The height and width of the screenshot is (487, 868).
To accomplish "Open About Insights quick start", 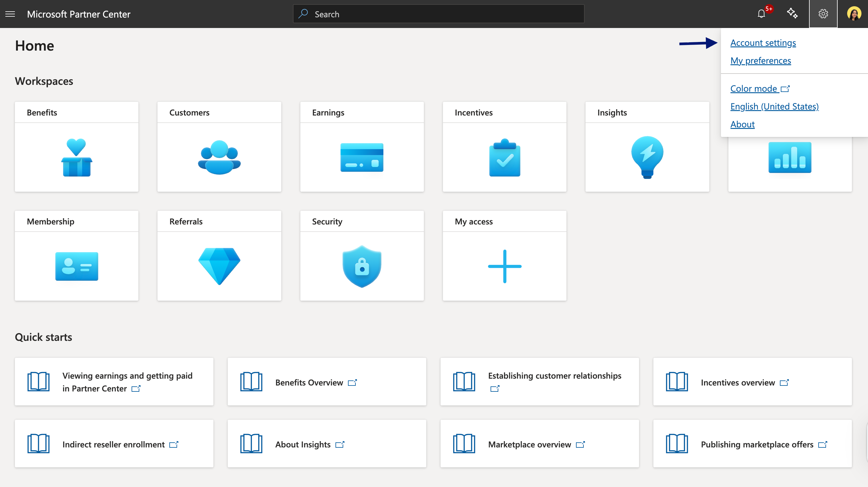I will [x=327, y=444].
